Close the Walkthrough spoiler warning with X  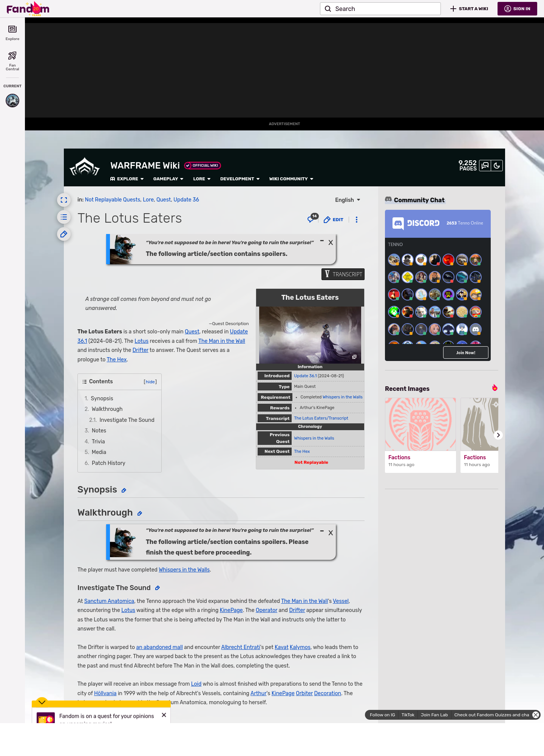point(331,533)
